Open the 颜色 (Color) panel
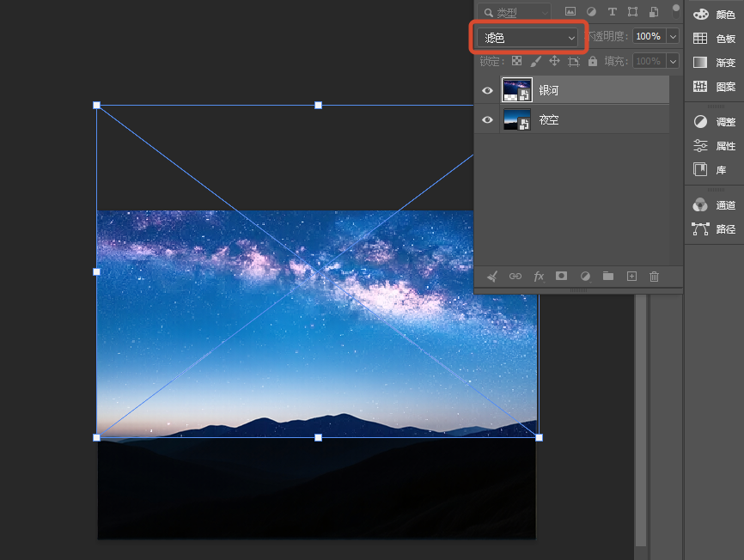The width and height of the screenshot is (744, 560). click(x=714, y=15)
